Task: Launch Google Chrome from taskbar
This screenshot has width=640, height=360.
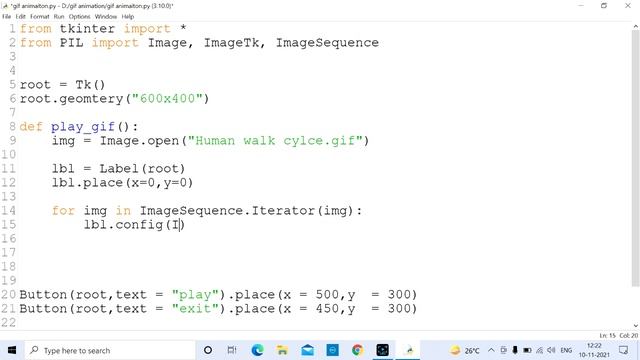Action: pos(358,350)
